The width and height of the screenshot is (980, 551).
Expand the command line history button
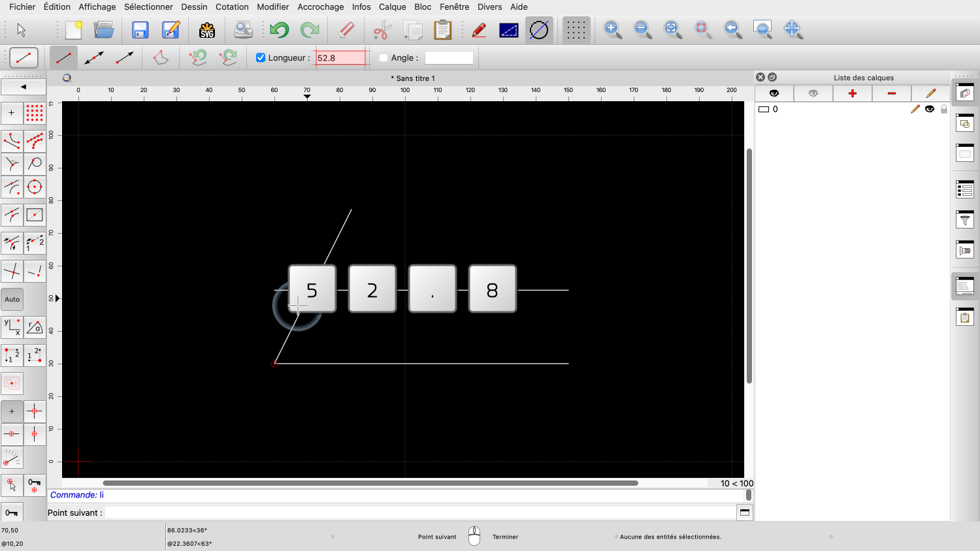[x=744, y=512]
